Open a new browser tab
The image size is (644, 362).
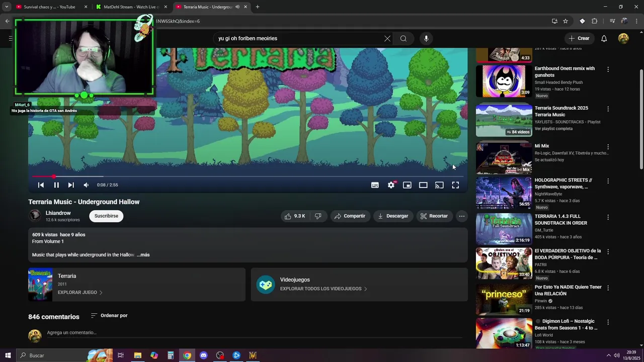[258, 7]
